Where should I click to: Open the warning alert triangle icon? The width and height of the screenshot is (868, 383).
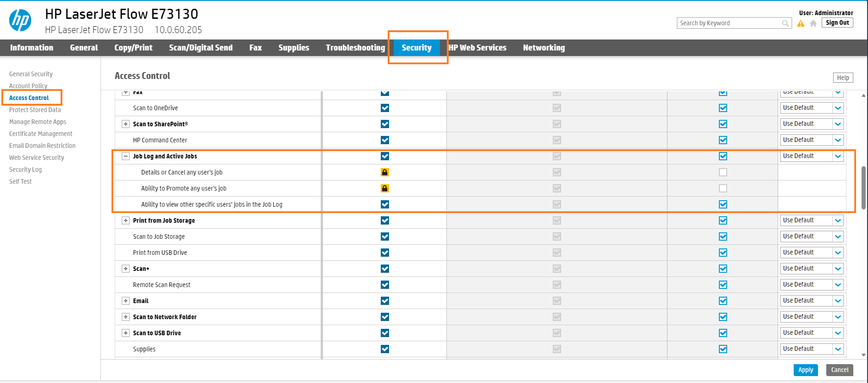point(801,23)
